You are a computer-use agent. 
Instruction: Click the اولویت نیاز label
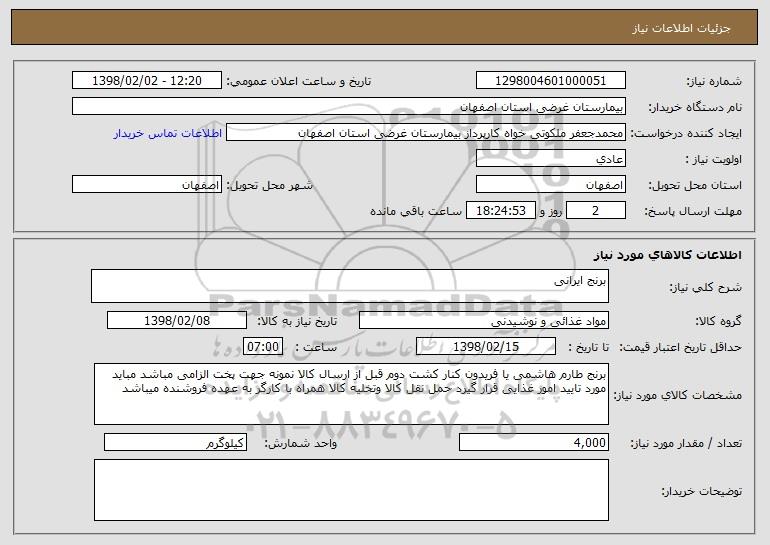tap(714, 159)
